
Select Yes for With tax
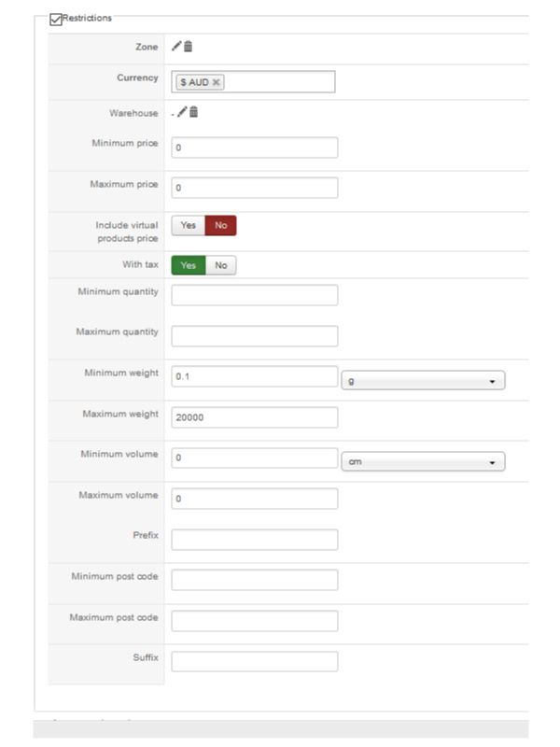tap(188, 265)
